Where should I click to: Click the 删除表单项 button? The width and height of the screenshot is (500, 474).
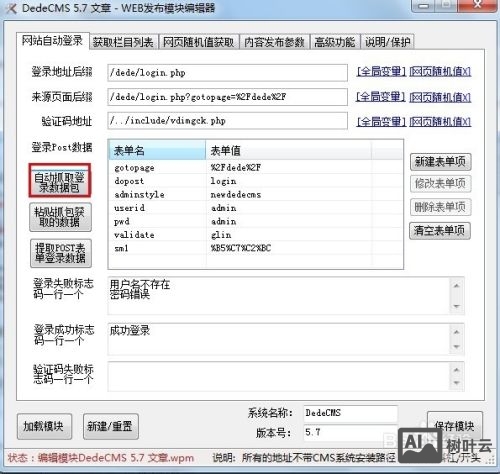coord(440,207)
